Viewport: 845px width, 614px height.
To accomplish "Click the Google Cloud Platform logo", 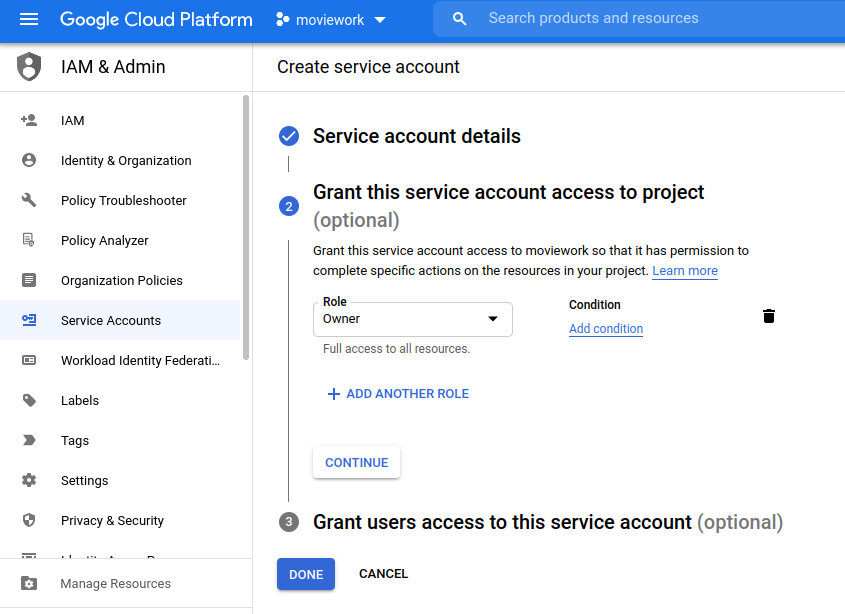I will coord(156,19).
